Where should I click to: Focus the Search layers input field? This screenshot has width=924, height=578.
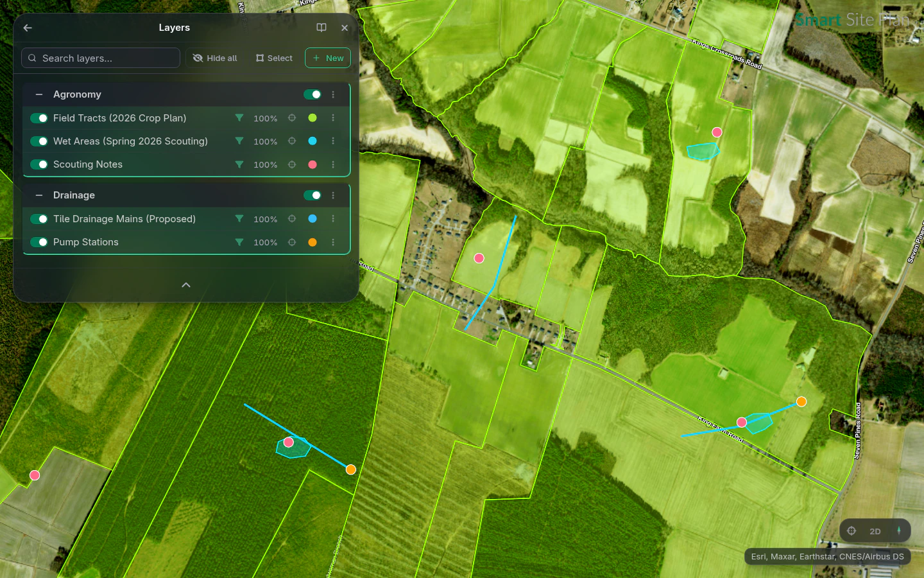[x=101, y=58]
